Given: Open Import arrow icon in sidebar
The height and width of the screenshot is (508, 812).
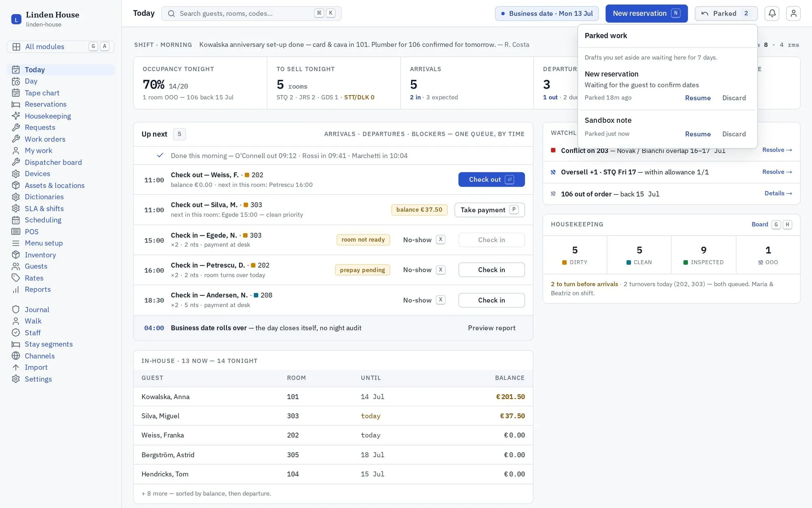Looking at the screenshot, I should pos(16,367).
